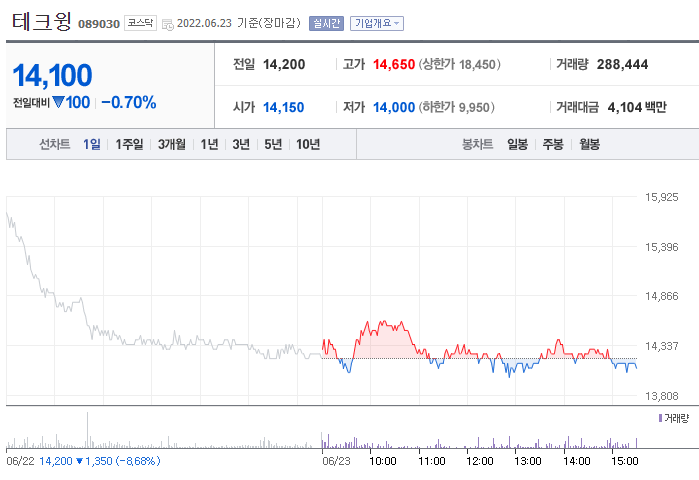Select the 1년 chart period
Image resolution: width=699 pixels, height=480 pixels.
(x=209, y=144)
